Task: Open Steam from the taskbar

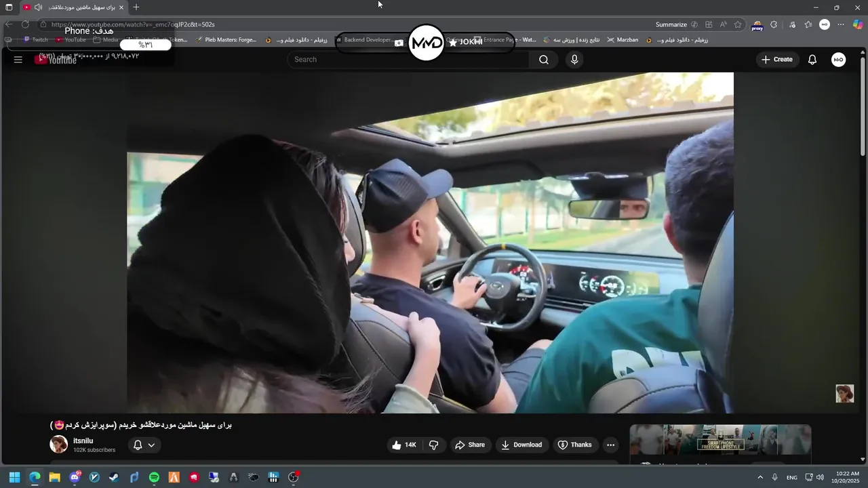Action: coord(114,477)
